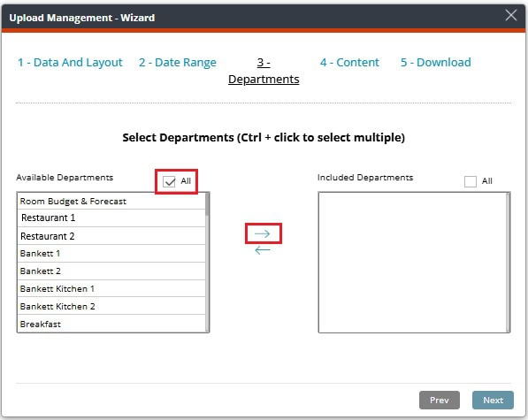Image resolution: width=528 pixels, height=420 pixels.
Task: Click the left arrow to remove departments
Action: [263, 250]
